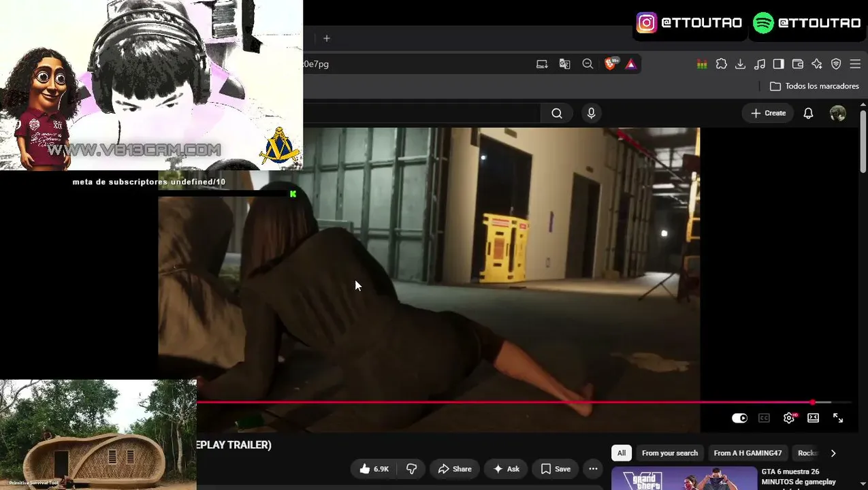Toggle closed captions in player
This screenshot has width=868, height=490.
coord(764,419)
